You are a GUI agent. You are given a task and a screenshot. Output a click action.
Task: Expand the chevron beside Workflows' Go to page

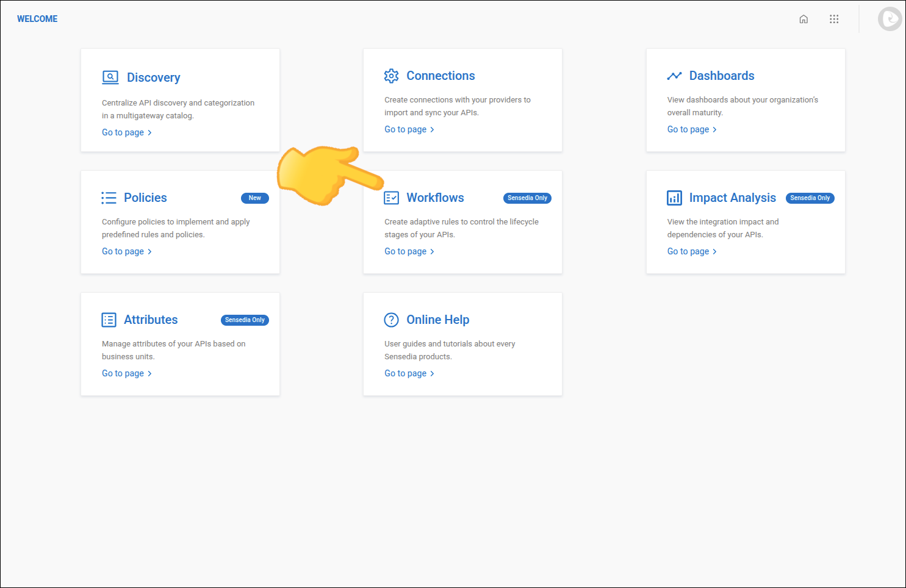coord(432,251)
